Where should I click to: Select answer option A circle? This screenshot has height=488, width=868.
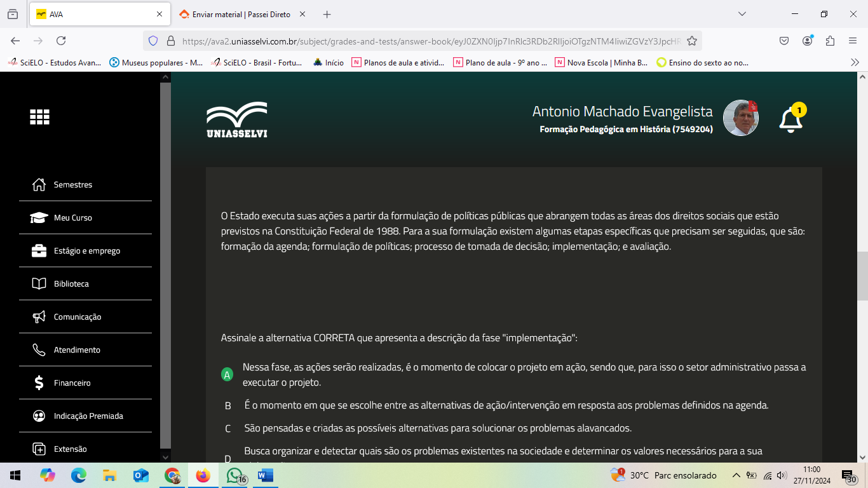[x=227, y=375]
